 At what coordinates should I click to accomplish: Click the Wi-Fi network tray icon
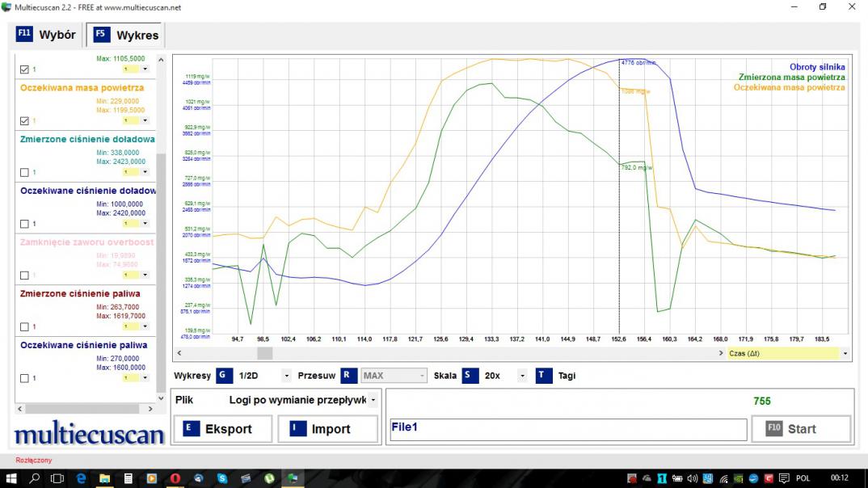coord(723,478)
